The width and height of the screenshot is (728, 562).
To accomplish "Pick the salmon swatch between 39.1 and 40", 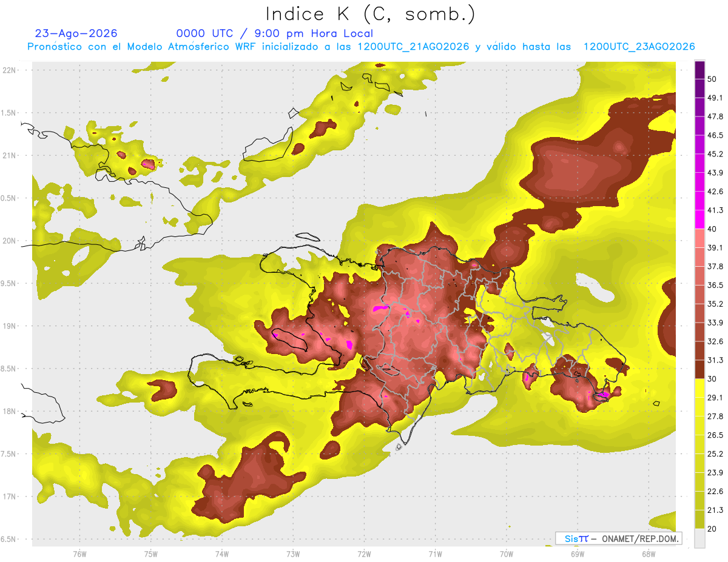I will [x=699, y=238].
